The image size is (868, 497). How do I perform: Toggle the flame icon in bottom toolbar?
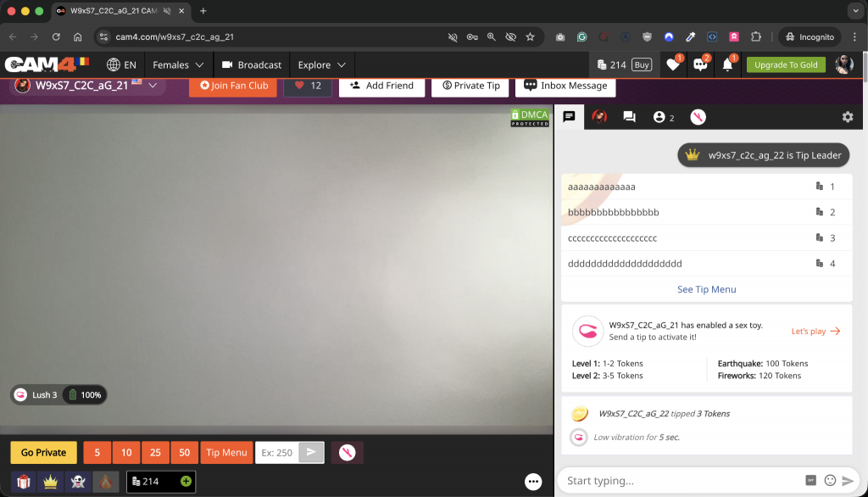[x=106, y=481]
